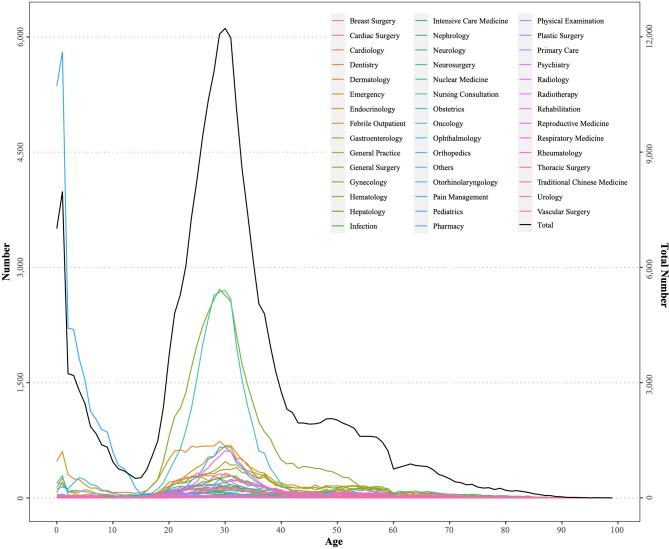Image resolution: width=669 pixels, height=549 pixels.
Task: Click the Infection legend label
Action: [363, 227]
